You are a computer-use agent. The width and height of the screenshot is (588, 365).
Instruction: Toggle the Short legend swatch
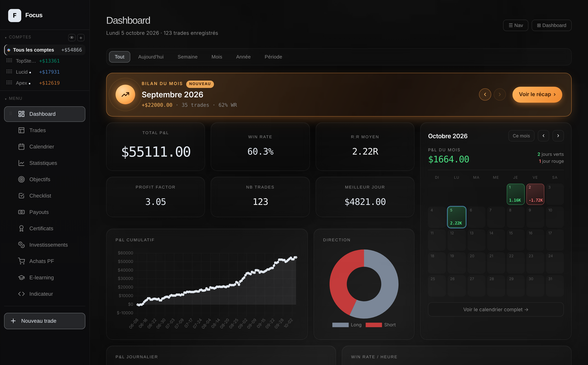(x=374, y=325)
